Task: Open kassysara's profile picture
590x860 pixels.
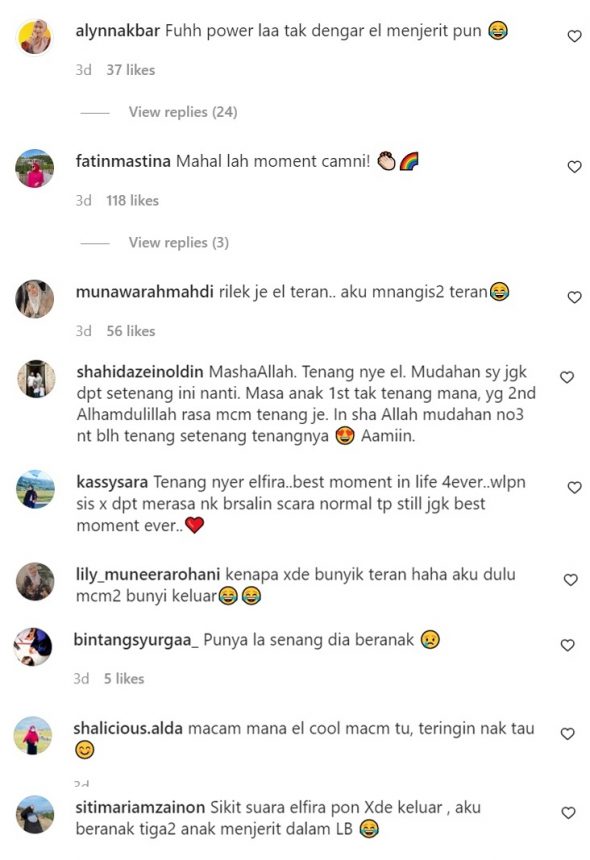Action: click(35, 489)
